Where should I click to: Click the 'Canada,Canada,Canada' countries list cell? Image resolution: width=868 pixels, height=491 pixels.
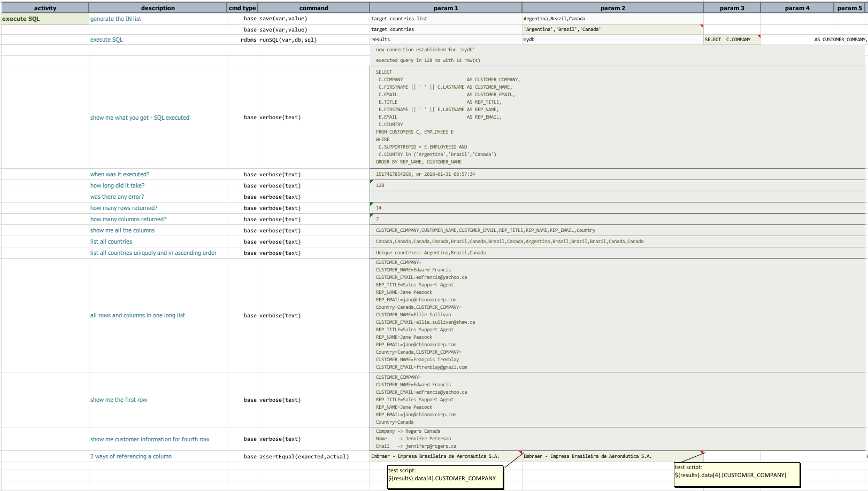617,241
